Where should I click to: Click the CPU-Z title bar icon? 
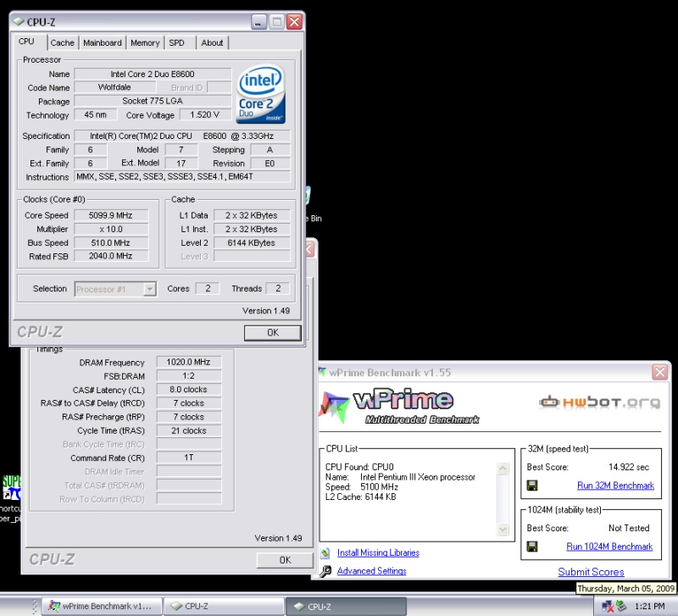18,22
